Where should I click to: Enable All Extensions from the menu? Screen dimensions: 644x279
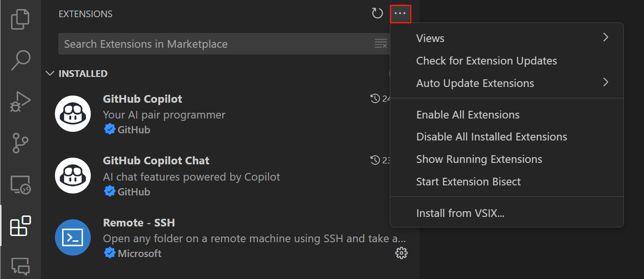(467, 115)
